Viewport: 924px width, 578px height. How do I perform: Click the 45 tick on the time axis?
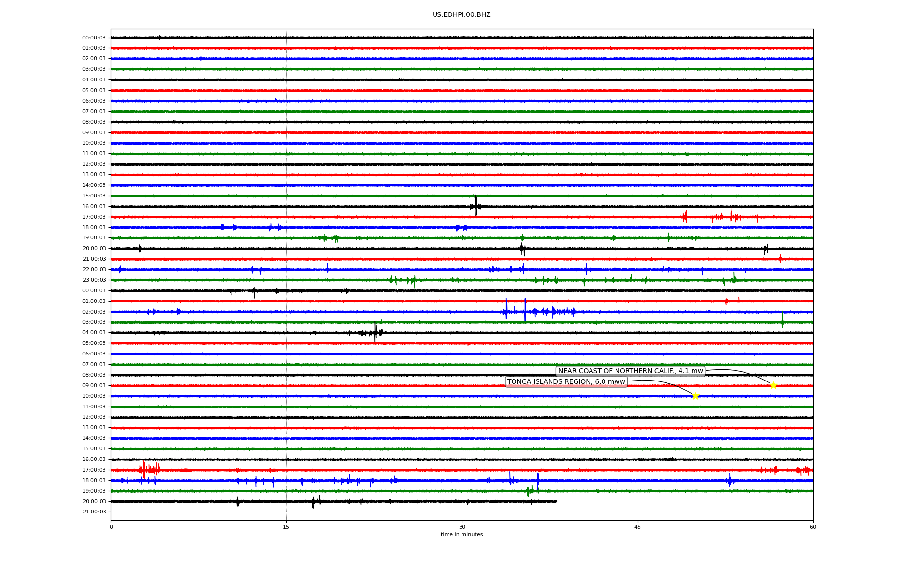click(x=638, y=527)
